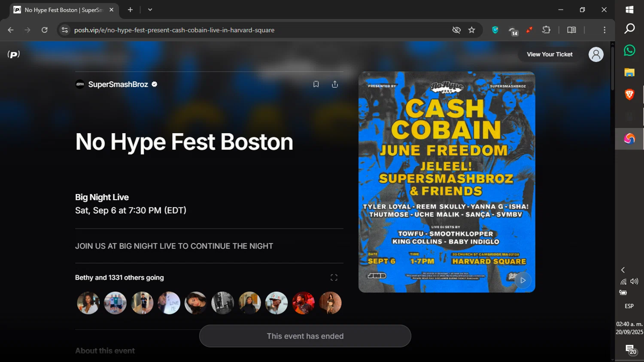Screen dimensions: 644x362
Task: View the first attendee's avatar
Action: point(88,303)
